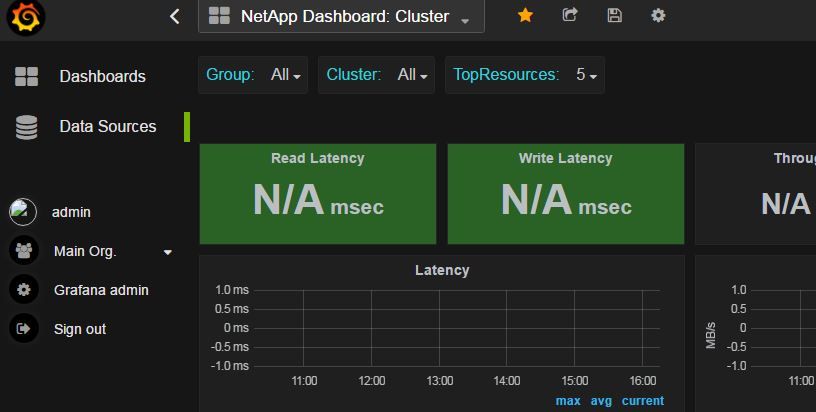Click the Grafana admin gear icon

click(23, 290)
